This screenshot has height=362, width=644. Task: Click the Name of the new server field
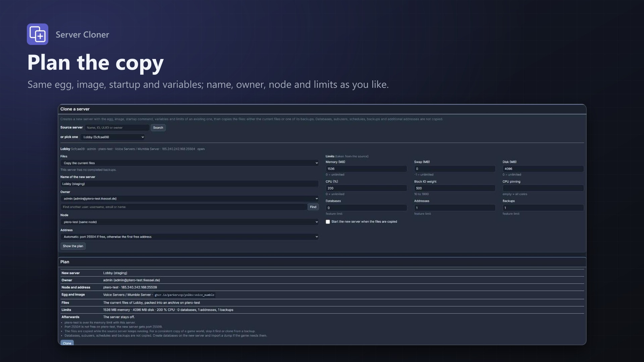click(190, 184)
